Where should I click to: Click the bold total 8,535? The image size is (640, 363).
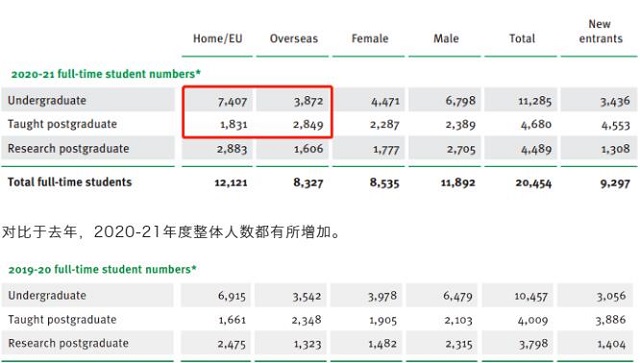[384, 183]
